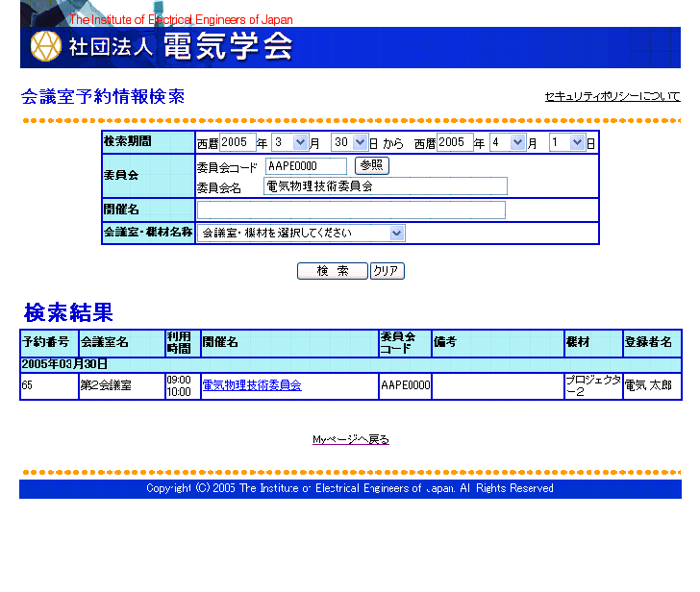
Task: Click the 第2会議室 room cell
Action: (107, 385)
